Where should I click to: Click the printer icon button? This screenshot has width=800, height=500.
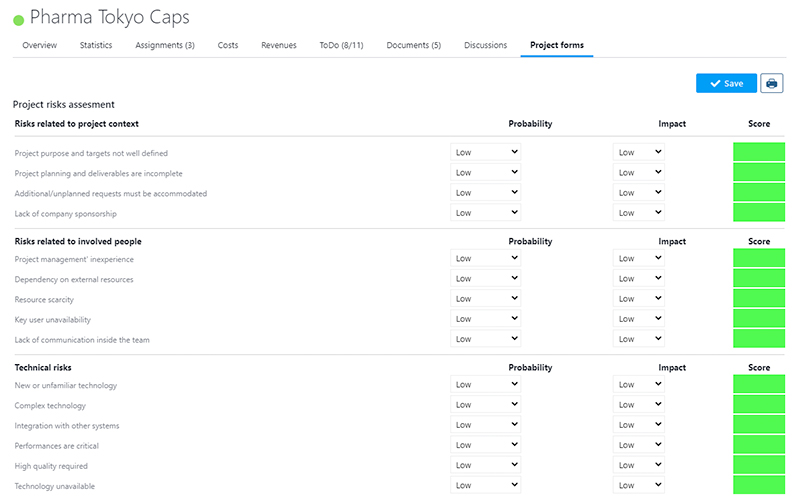pyautogui.click(x=771, y=83)
